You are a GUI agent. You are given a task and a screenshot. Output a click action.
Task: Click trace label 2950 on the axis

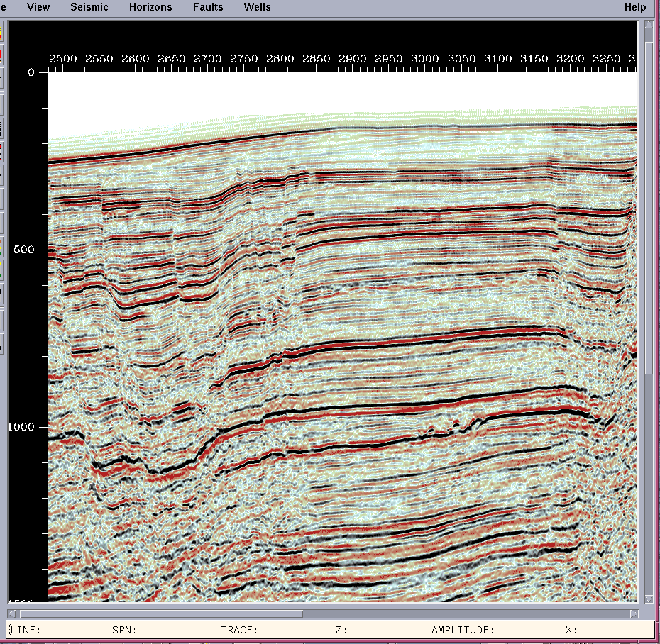388,59
